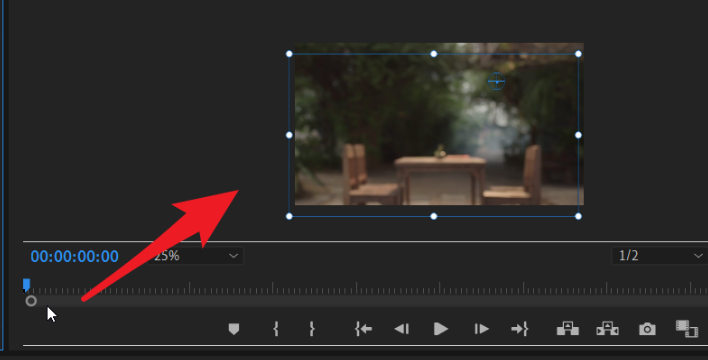The width and height of the screenshot is (708, 360).
Task: Click the bottom-right transform handle
Action: (x=578, y=216)
